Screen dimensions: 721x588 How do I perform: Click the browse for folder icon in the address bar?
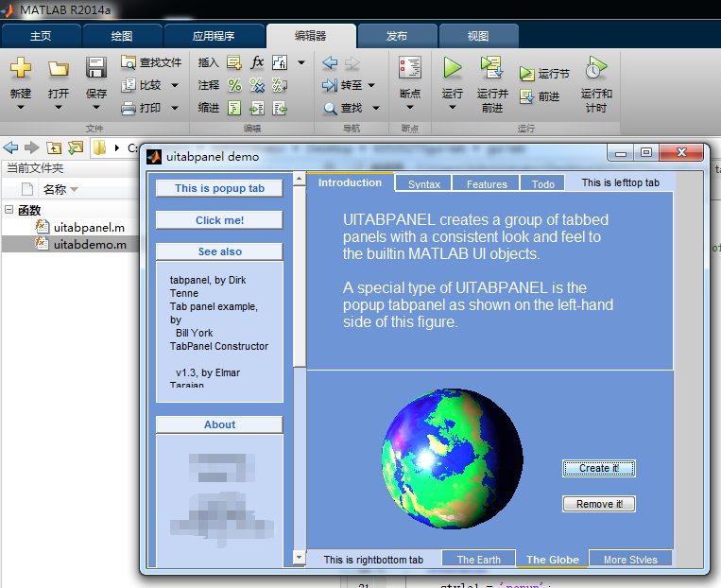pos(76,147)
